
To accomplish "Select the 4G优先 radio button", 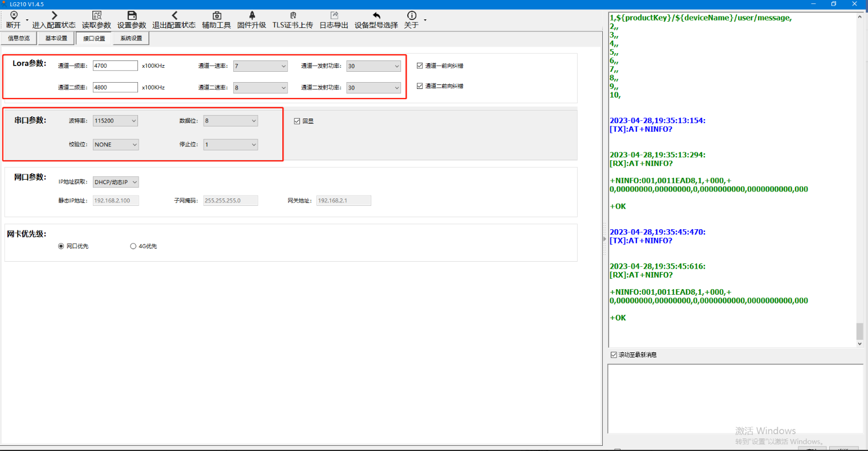I will click(x=133, y=246).
